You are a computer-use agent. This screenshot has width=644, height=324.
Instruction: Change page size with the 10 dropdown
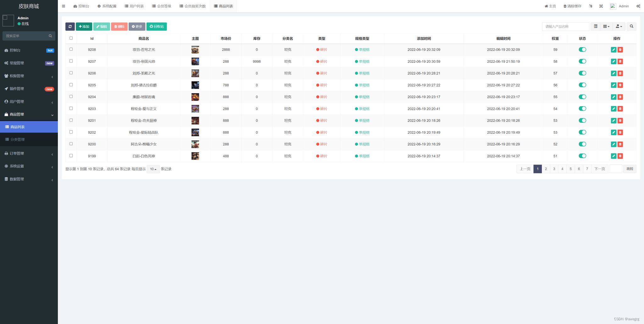coord(153,169)
